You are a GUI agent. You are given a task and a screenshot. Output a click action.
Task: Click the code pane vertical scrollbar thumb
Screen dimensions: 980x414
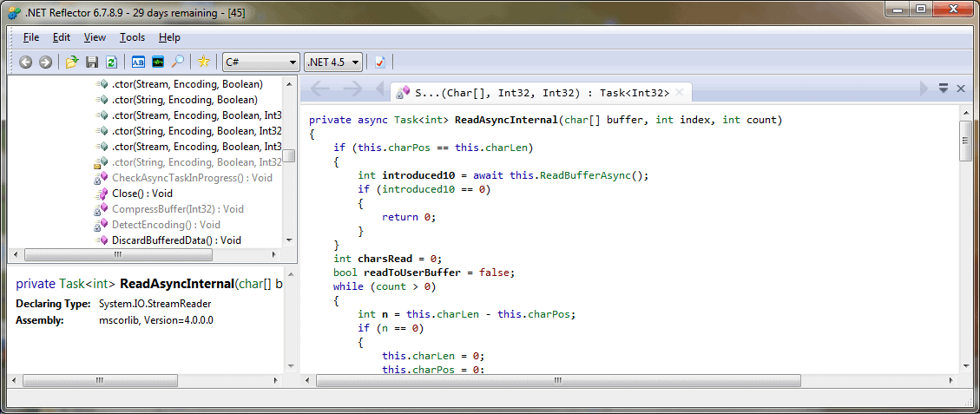(x=964, y=141)
